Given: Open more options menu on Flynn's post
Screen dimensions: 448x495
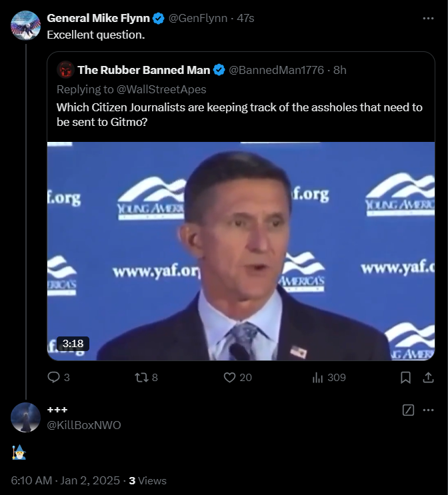Looking at the screenshot, I should pos(428,18).
